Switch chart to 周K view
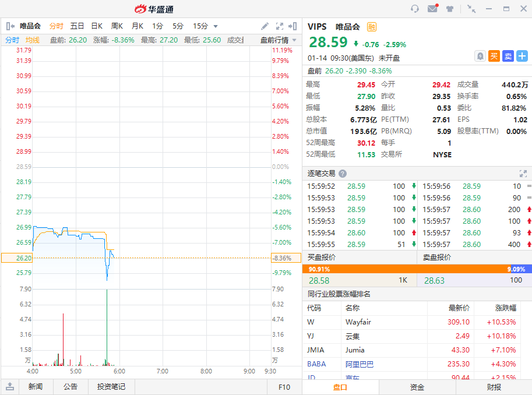 (x=117, y=26)
